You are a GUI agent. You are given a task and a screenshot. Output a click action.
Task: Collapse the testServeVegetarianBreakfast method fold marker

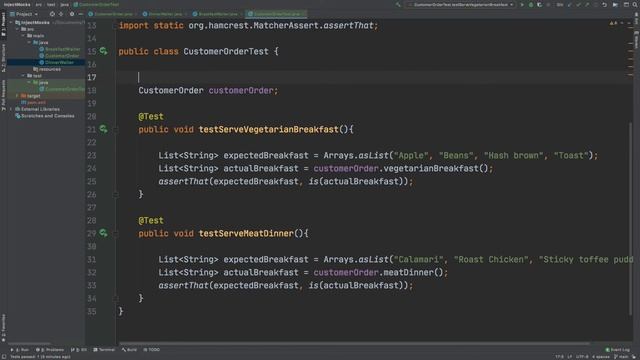(x=116, y=129)
